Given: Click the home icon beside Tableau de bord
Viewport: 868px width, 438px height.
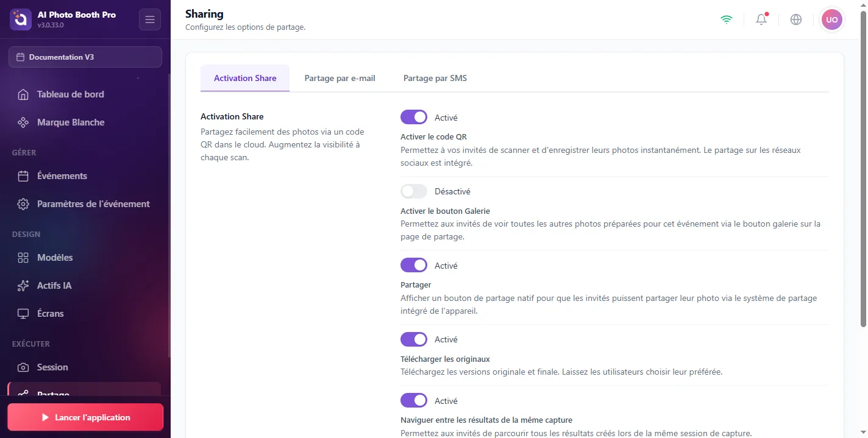Looking at the screenshot, I should click(23, 94).
